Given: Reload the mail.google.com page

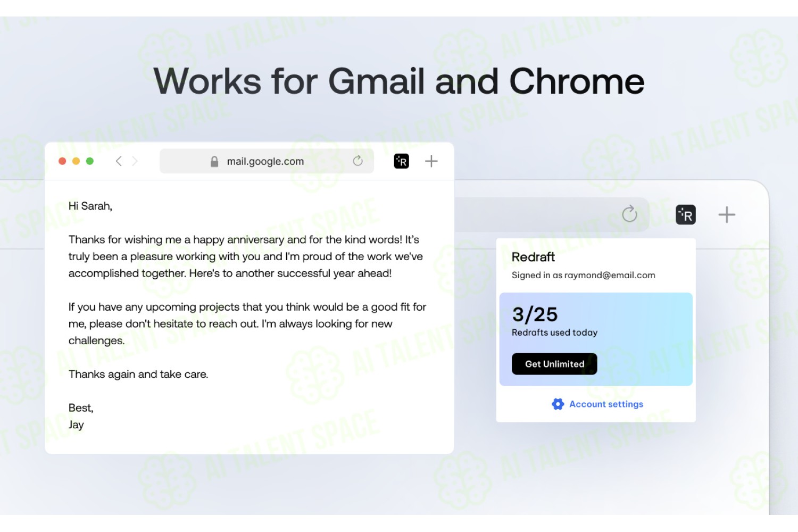Looking at the screenshot, I should tap(358, 161).
